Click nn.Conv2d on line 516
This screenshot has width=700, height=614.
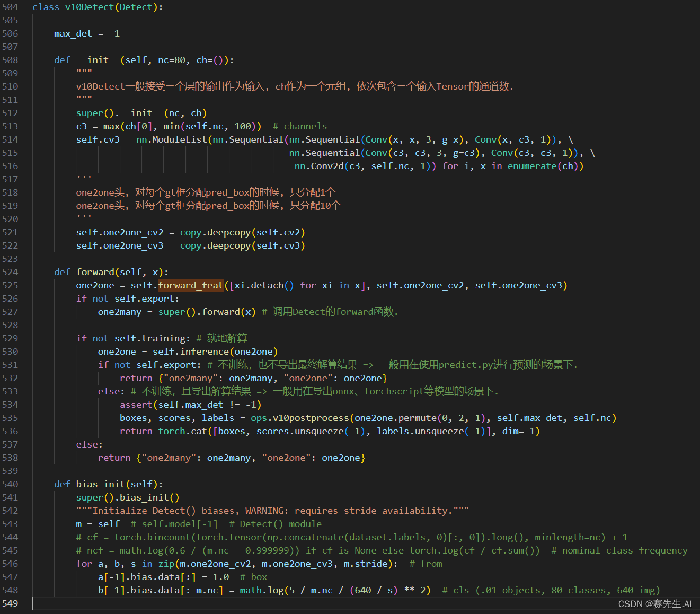(x=319, y=166)
